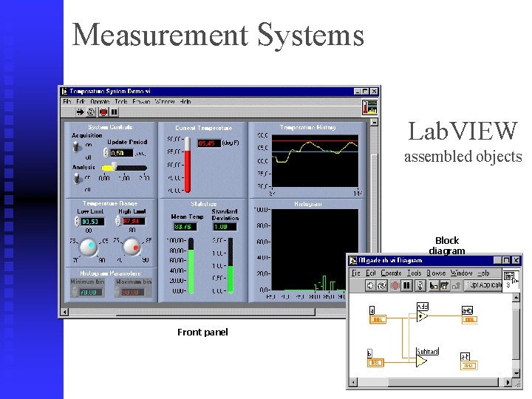532x399 pixels.
Task: Open Tools menu in Temperature System Demo window
Action: (x=121, y=101)
